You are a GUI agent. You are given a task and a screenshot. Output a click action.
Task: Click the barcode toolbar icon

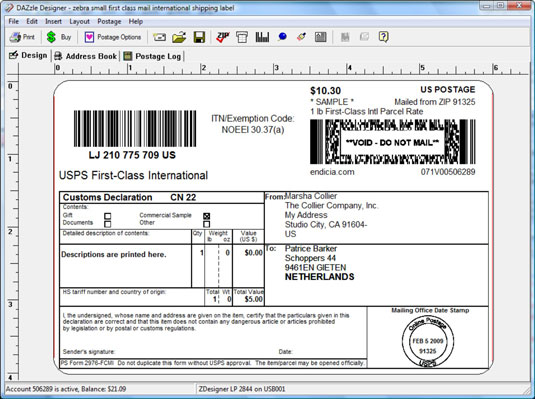click(262, 37)
